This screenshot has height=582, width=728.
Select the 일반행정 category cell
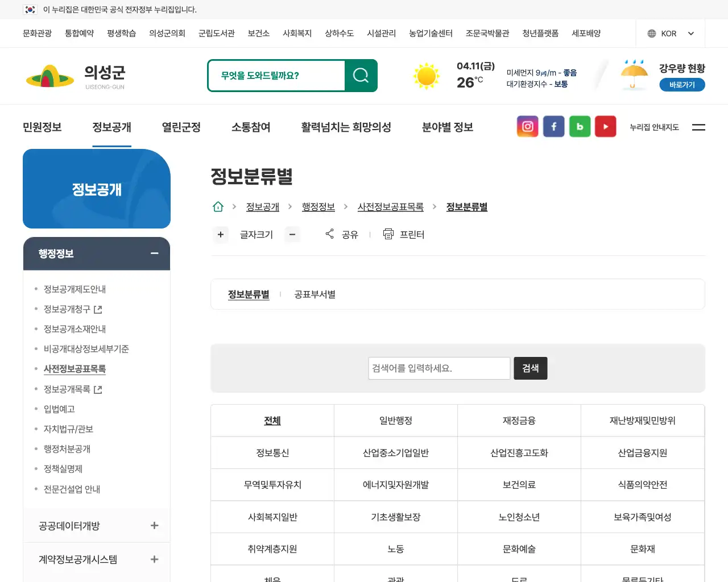[x=395, y=421]
